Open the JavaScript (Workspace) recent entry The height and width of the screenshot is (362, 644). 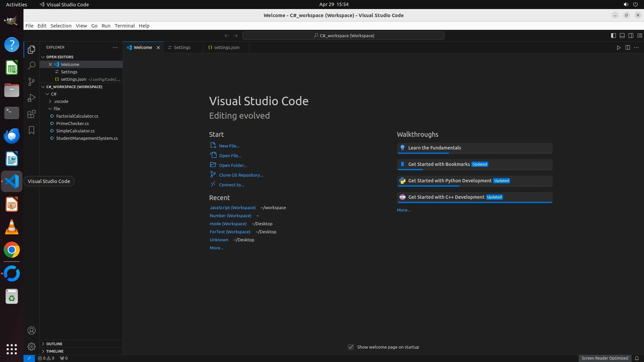[232, 208]
